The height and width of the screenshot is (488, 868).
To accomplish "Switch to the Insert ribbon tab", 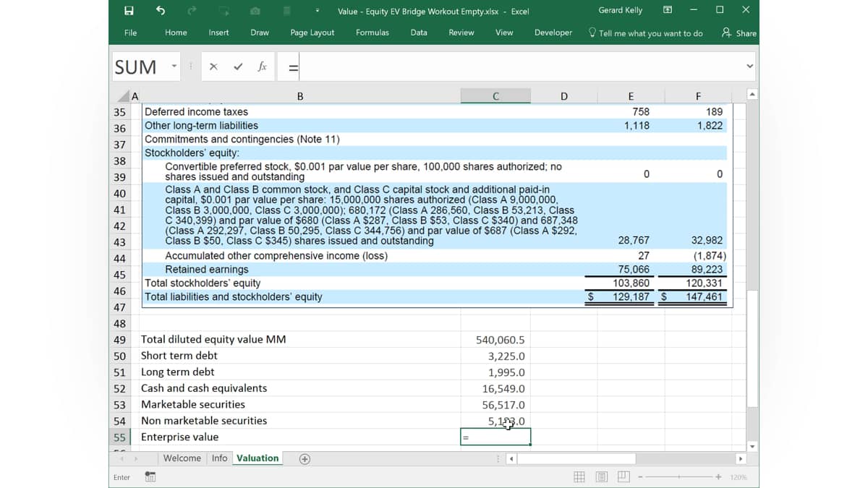I will [x=218, y=33].
